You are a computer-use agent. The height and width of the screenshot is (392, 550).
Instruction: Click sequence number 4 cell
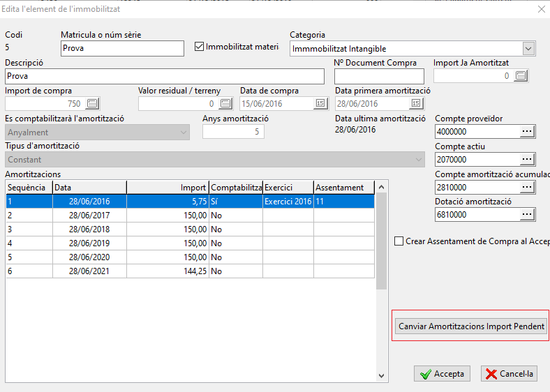click(29, 243)
